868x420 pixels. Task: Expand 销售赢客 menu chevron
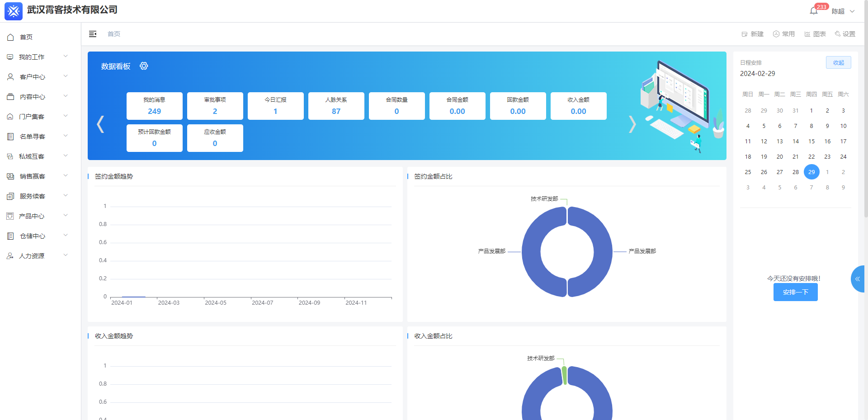tap(66, 175)
